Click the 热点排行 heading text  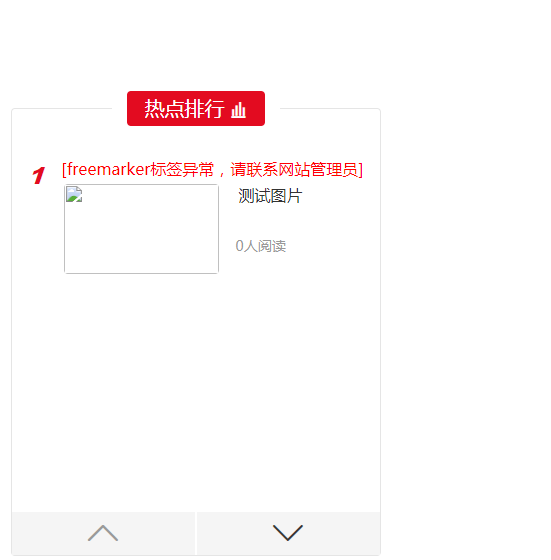(x=184, y=109)
